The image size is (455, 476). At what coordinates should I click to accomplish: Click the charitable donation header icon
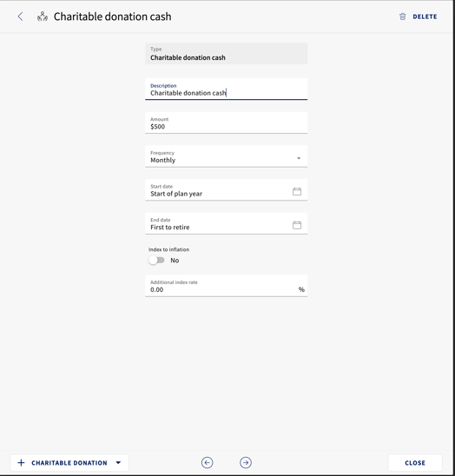pos(43,17)
